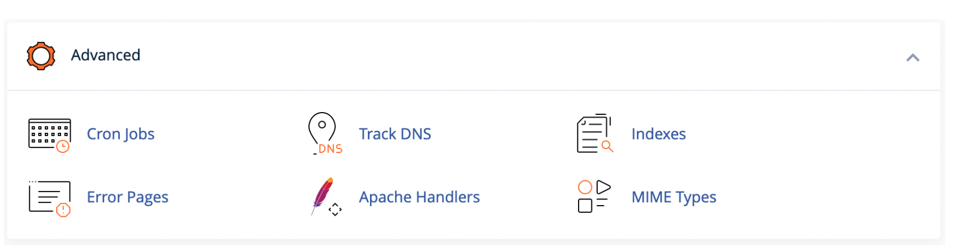Go to the MIME Types link
The height and width of the screenshot is (251, 980).
click(673, 198)
